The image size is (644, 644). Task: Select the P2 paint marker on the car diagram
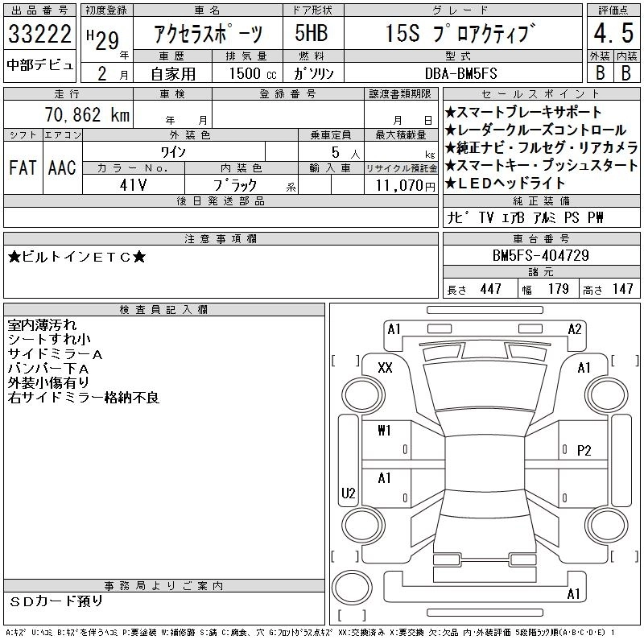(584, 451)
